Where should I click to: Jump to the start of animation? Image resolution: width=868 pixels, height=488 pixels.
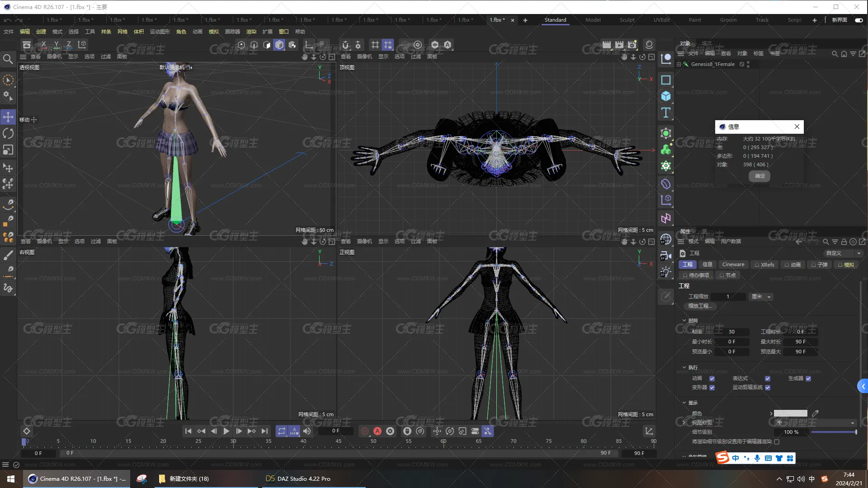(189, 431)
